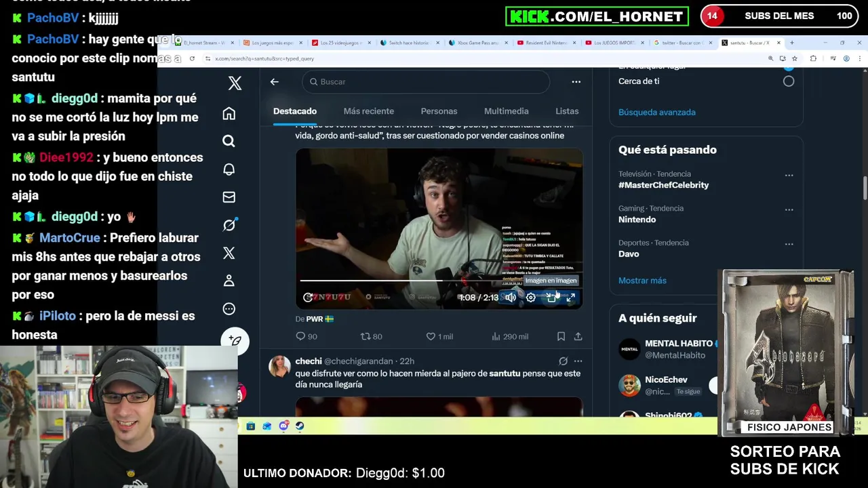Open options for the Davo trend

(789, 245)
